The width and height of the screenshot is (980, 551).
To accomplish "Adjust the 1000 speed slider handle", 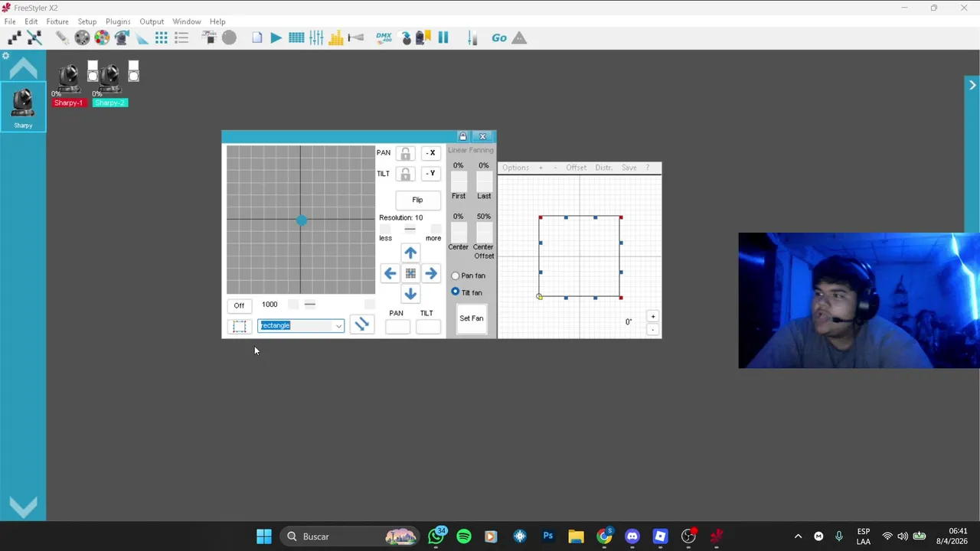I will pos(310,305).
